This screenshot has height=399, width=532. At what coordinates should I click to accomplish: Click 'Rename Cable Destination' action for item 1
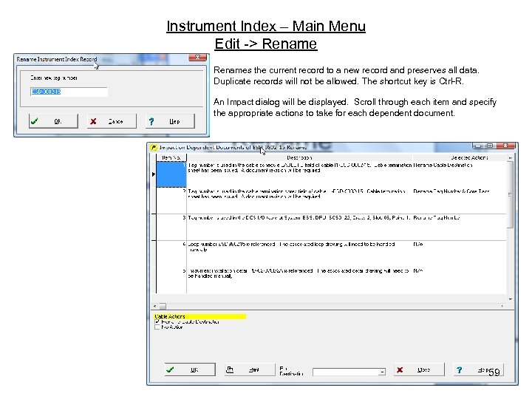point(443,166)
